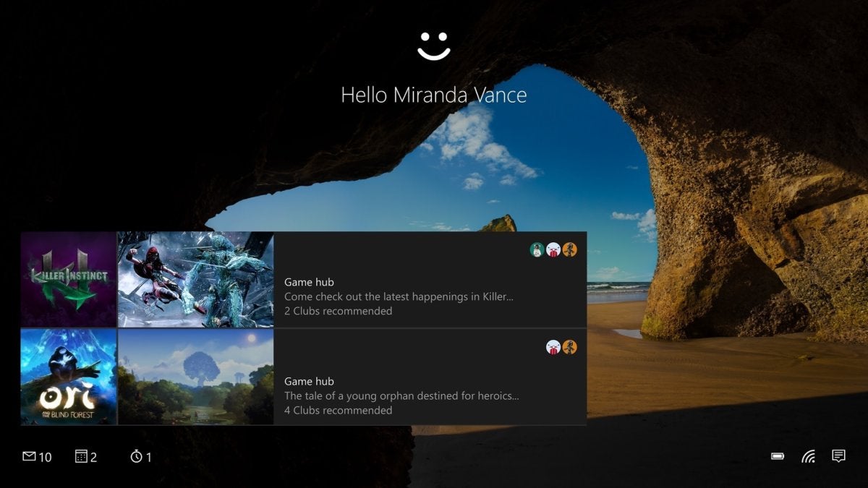Click the "Hello Miranda Vance" greeting text

[x=434, y=95]
